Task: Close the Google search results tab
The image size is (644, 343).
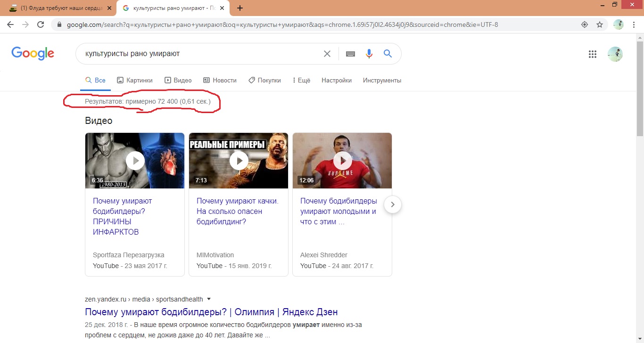Action: coord(222,8)
